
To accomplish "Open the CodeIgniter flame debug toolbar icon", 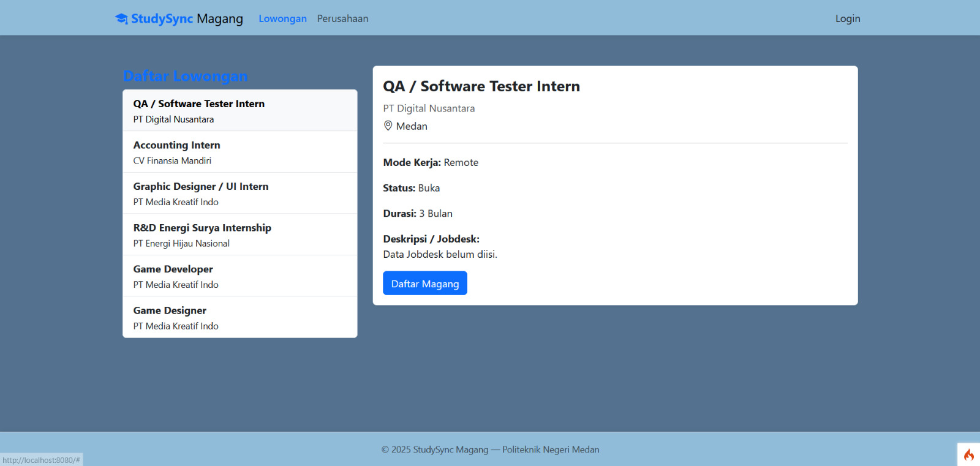I will pos(968,454).
